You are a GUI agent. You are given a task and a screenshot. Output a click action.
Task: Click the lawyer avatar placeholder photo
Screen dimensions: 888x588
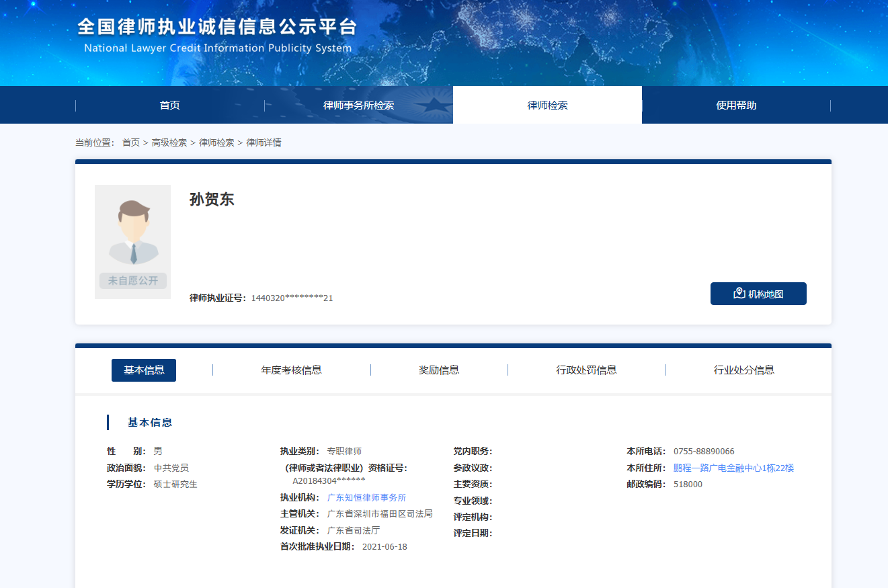point(132,241)
